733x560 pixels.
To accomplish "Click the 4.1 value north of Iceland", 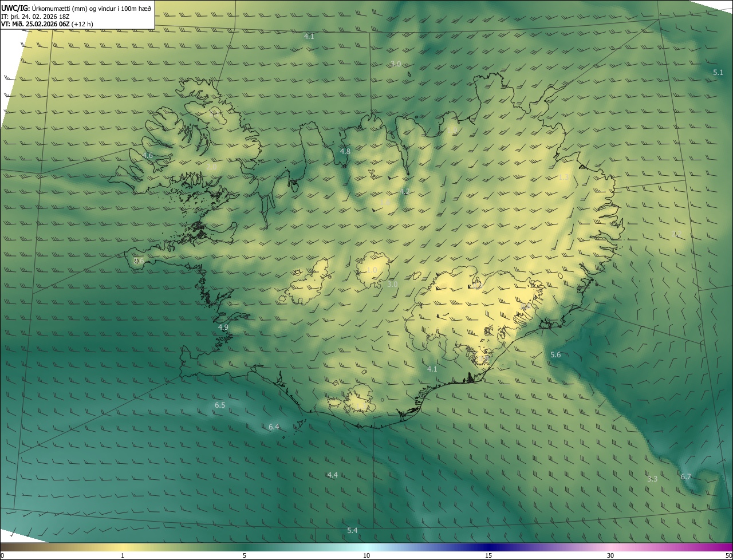I will pos(309,37).
